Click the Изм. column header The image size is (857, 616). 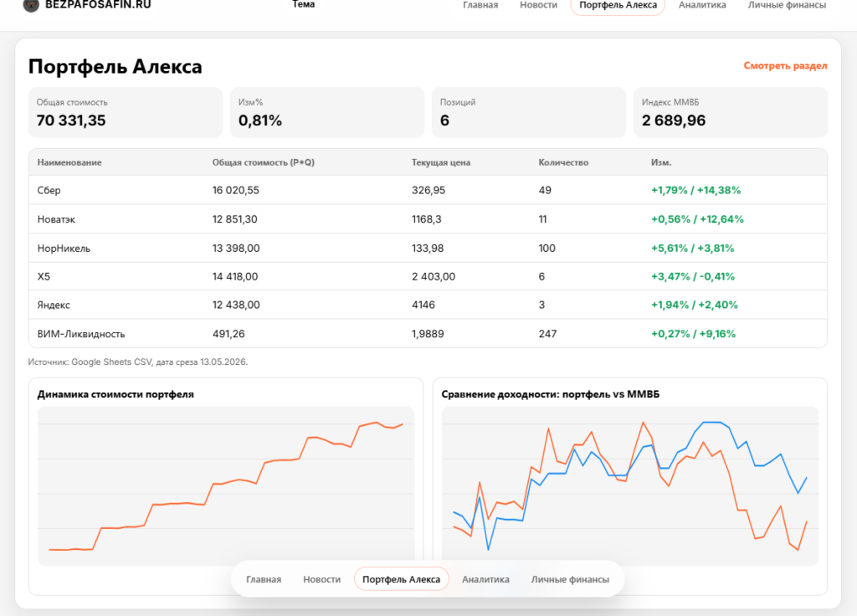click(x=661, y=162)
